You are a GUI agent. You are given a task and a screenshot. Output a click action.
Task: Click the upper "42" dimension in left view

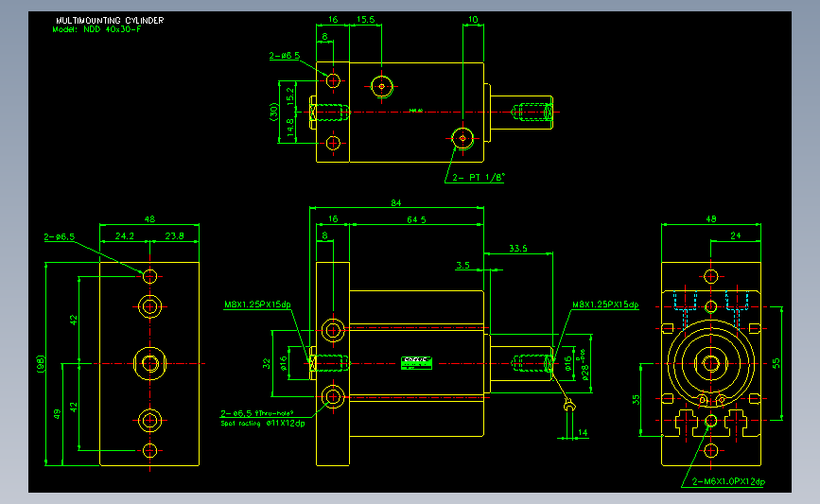(74, 320)
